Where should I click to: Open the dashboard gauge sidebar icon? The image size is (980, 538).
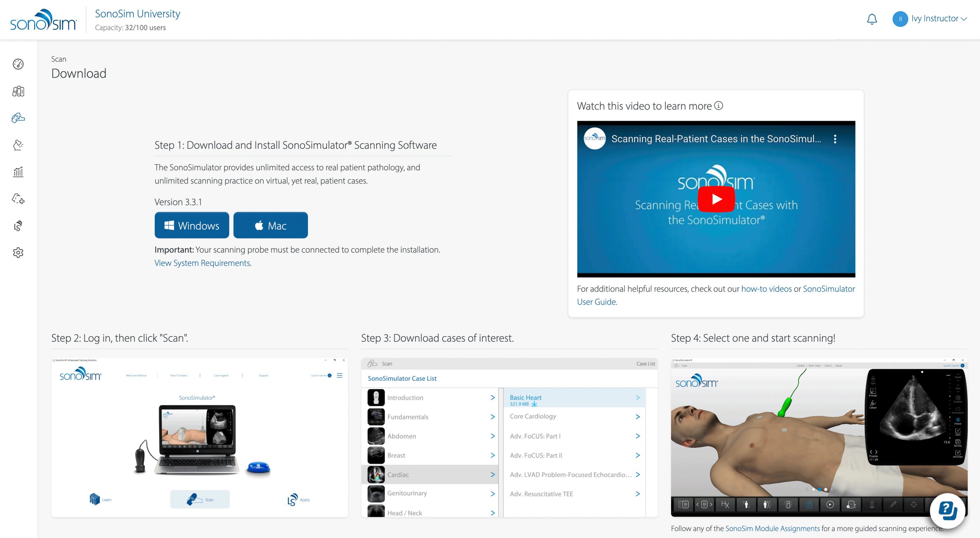18,64
